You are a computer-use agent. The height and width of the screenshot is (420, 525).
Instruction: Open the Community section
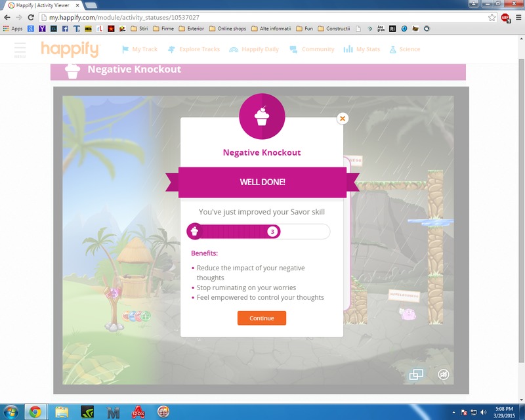(x=312, y=49)
